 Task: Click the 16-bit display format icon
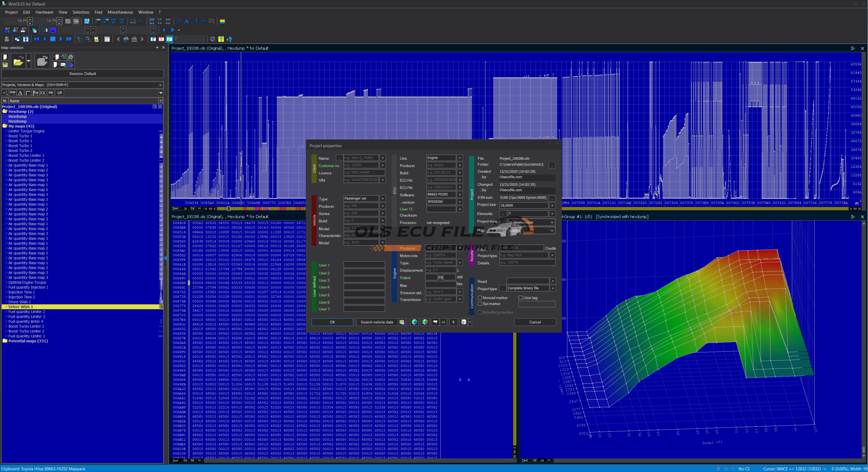coord(106,21)
